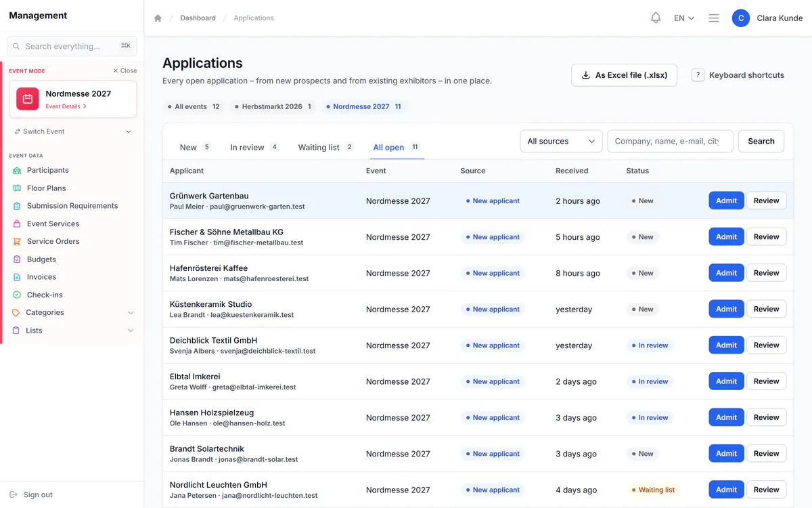Click the Service Orders cart icon
This screenshot has height=508, width=812.
17,241
